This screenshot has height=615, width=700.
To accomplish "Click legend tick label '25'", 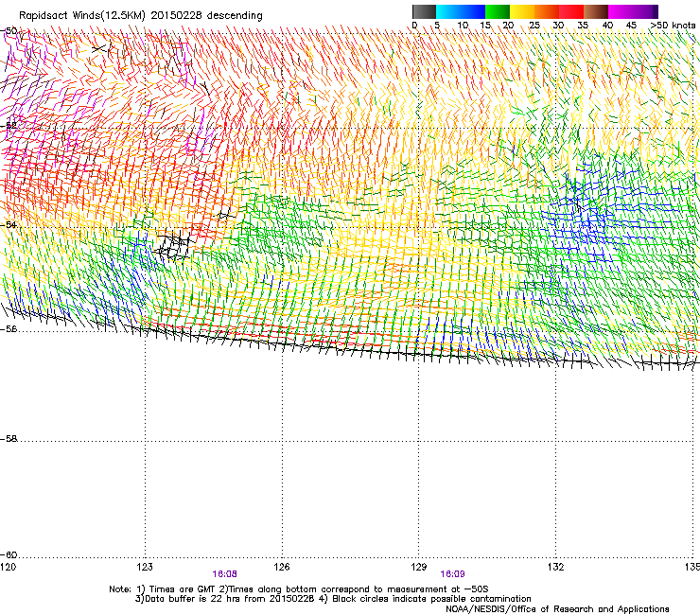I will click(x=534, y=26).
